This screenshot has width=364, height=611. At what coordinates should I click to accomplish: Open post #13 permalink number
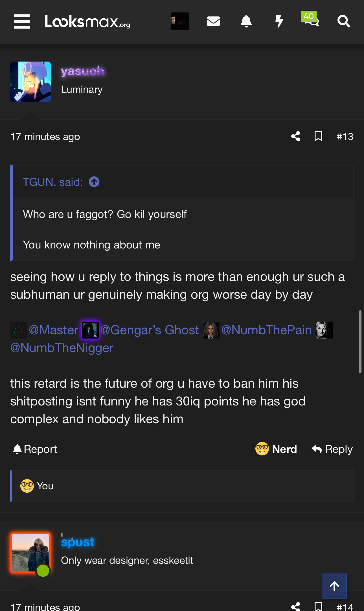[345, 137]
